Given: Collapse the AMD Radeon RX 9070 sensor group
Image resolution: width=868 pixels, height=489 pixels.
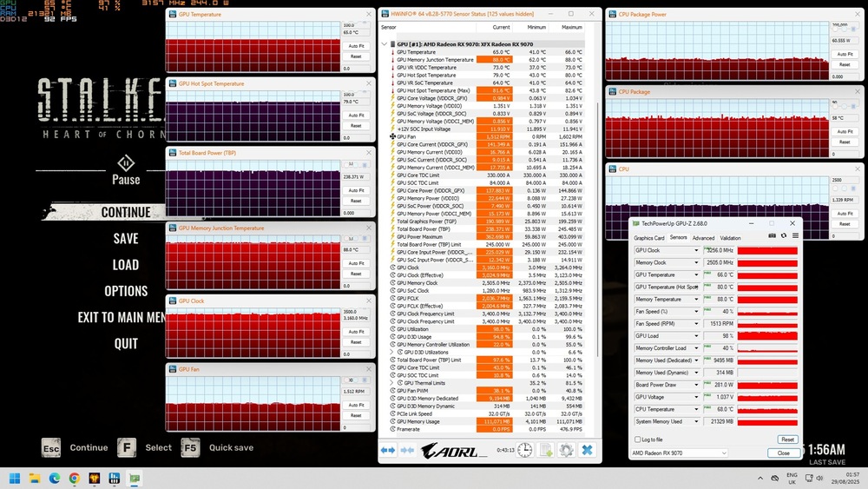Looking at the screenshot, I should (385, 43).
